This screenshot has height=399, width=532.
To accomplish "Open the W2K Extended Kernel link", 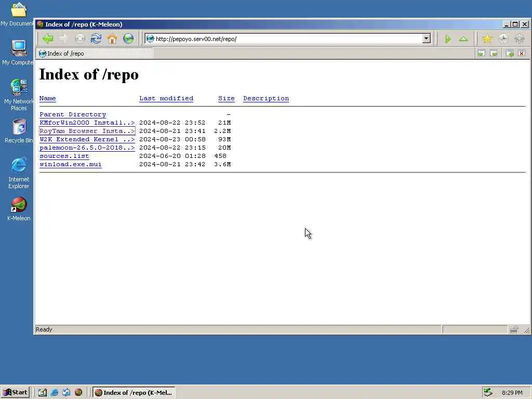I will 87,139.
